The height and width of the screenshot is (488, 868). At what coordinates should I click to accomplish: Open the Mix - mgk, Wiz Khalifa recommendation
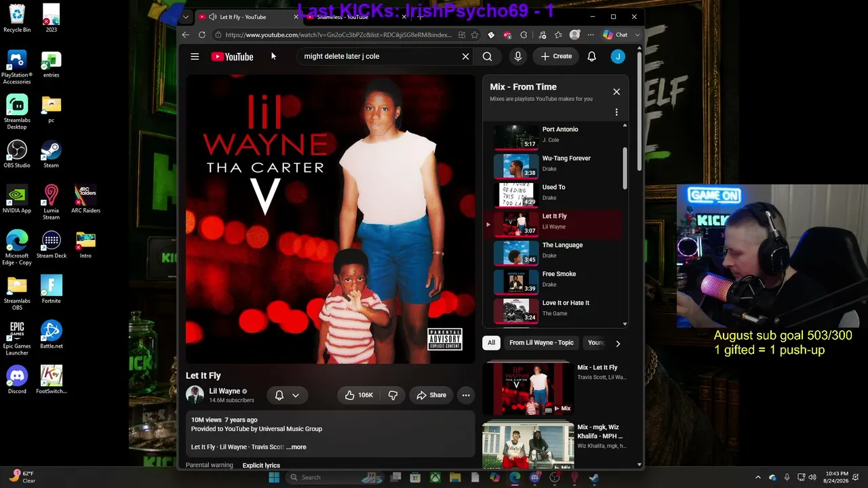pyautogui.click(x=554, y=445)
